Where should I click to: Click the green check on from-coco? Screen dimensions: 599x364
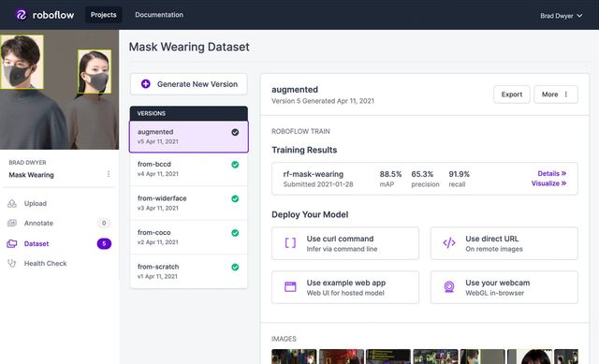point(235,233)
